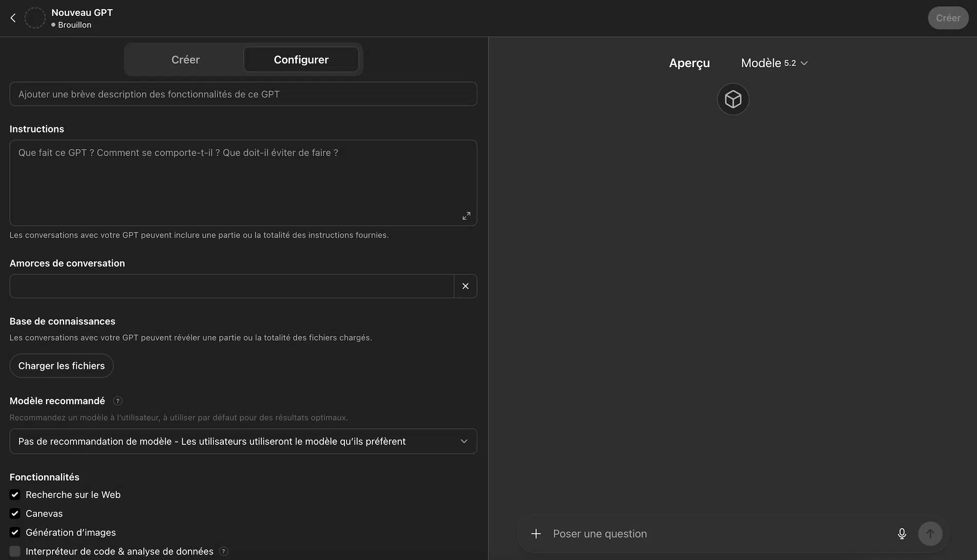The image size is (977, 560).
Task: Click the Charger les fichiers button
Action: pos(61,365)
